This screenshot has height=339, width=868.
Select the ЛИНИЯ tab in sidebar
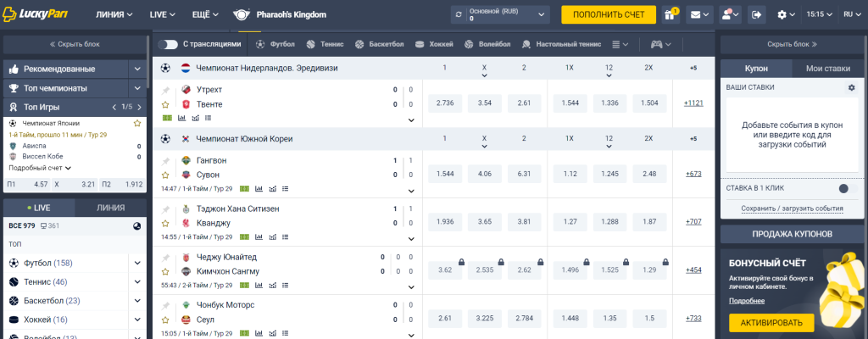point(111,208)
